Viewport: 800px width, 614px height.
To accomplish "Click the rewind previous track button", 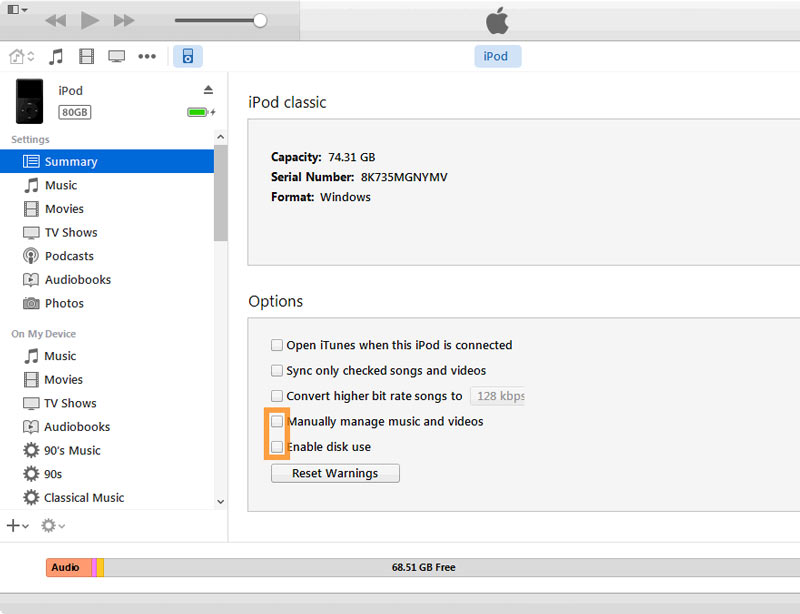I will tap(56, 20).
